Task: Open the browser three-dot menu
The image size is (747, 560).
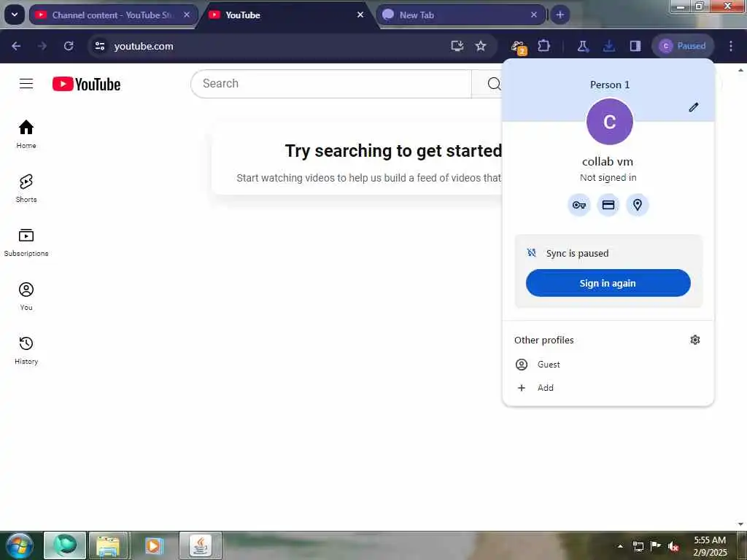Action: click(x=731, y=46)
